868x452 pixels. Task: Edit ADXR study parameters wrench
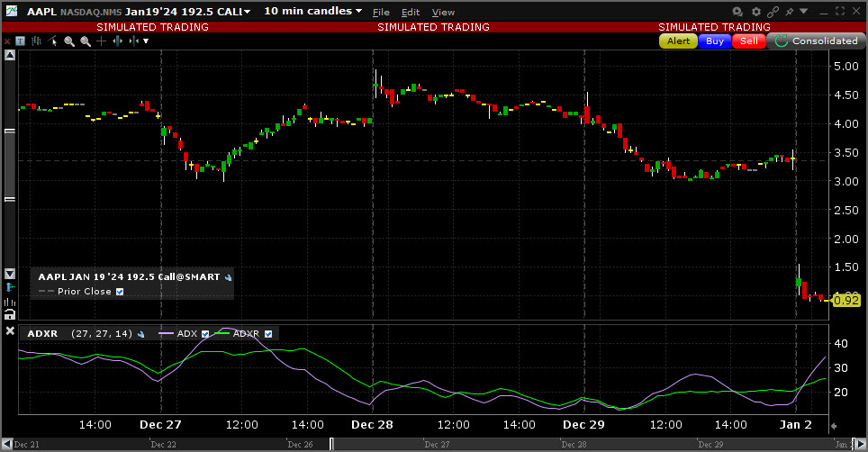coord(140,334)
